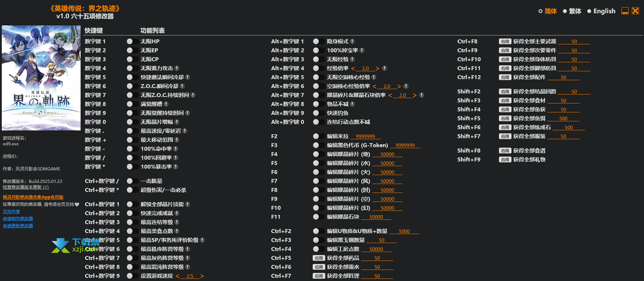Viewport: 644px width, 281px height.
Task: Enable 编辑黑玉钢数量 toggle
Action: (318, 240)
